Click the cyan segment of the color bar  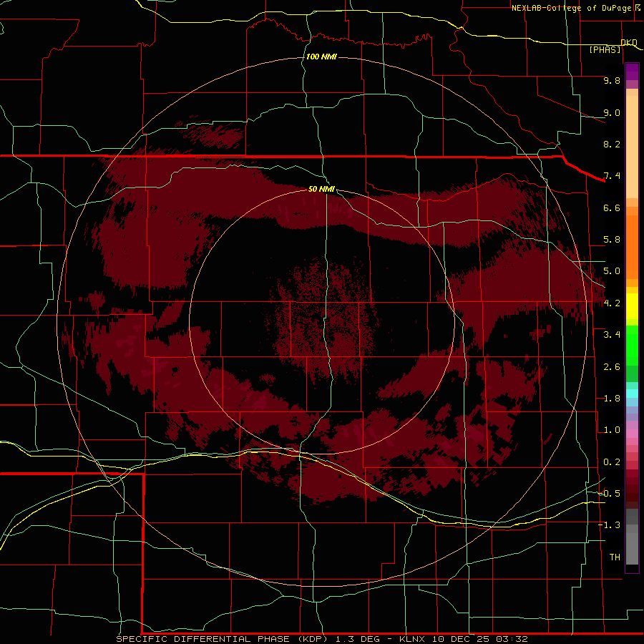632,394
